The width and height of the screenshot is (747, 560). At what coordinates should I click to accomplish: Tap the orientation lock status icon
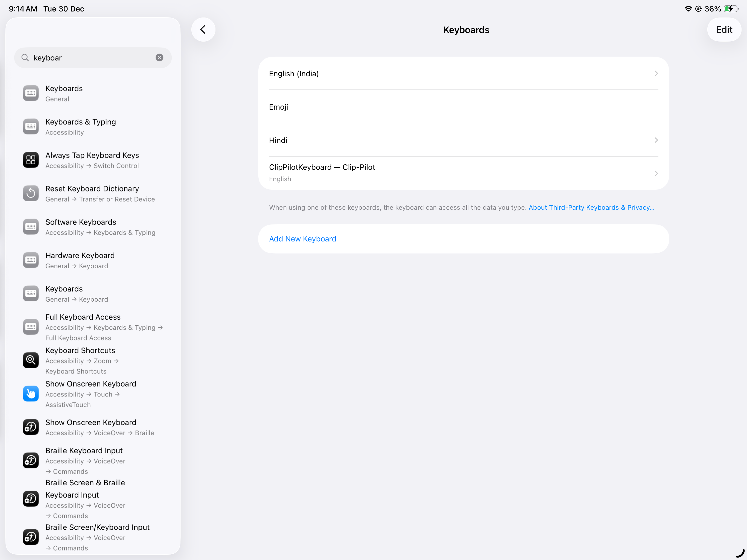click(x=698, y=9)
